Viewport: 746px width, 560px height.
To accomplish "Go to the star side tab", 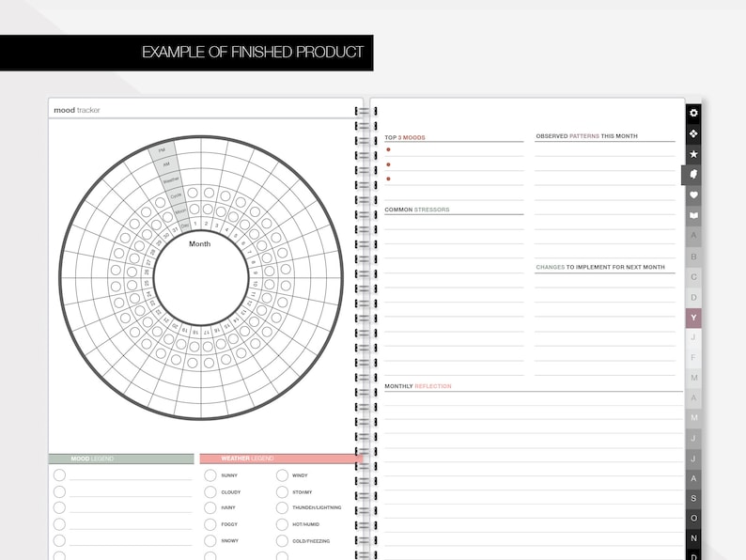I will click(693, 154).
